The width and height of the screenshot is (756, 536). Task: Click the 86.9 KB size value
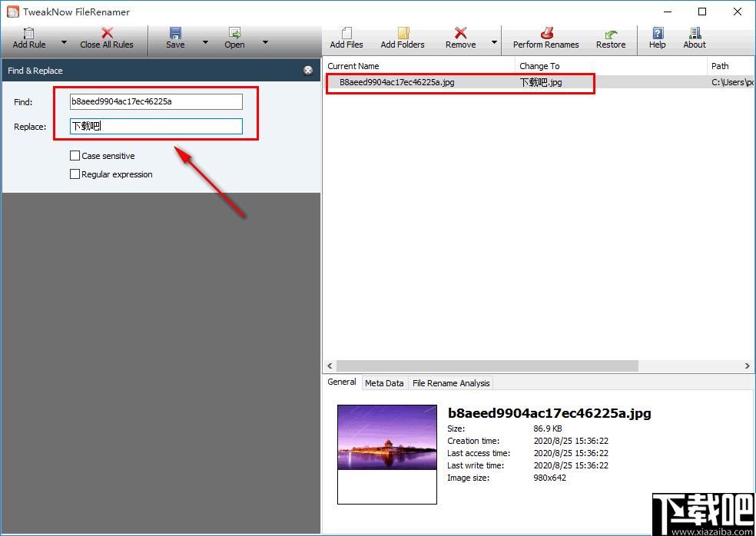coord(548,428)
